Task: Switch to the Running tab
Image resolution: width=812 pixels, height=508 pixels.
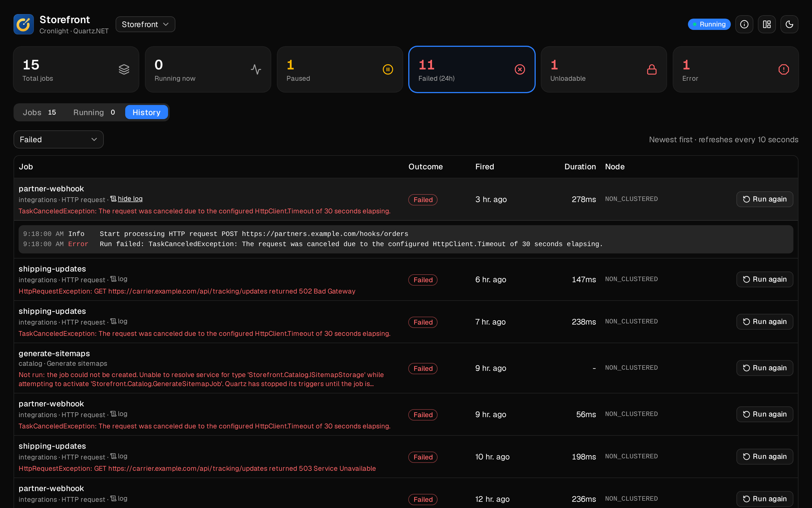Action: coord(94,112)
